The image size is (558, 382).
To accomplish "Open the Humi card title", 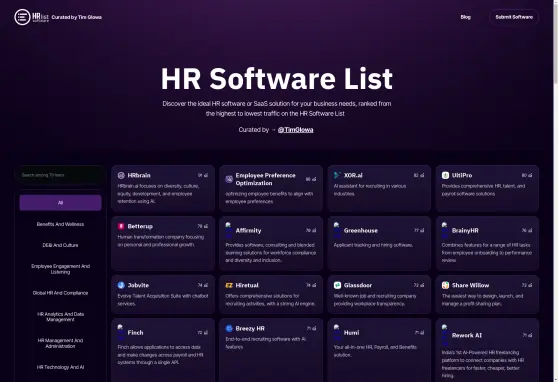I will click(x=351, y=333).
